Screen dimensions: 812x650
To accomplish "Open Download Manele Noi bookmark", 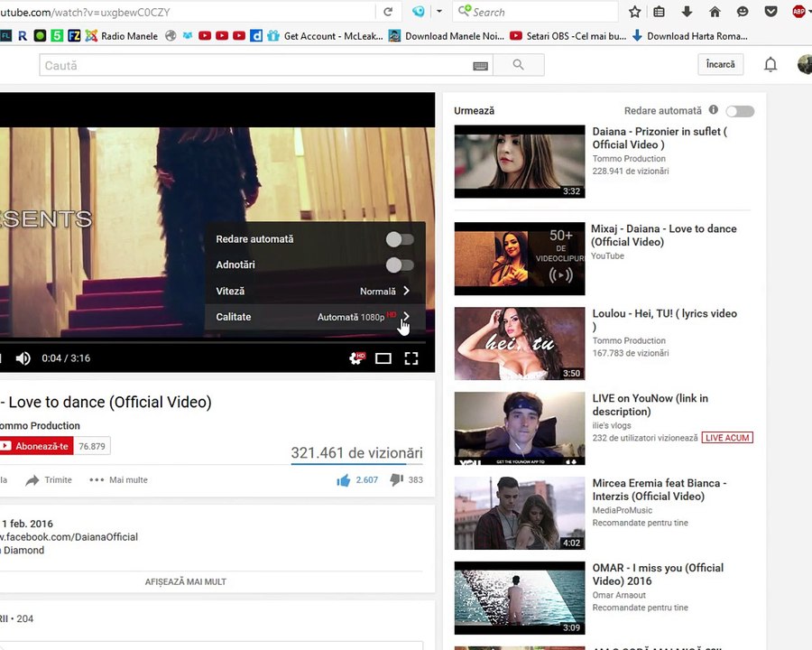I will click(447, 36).
